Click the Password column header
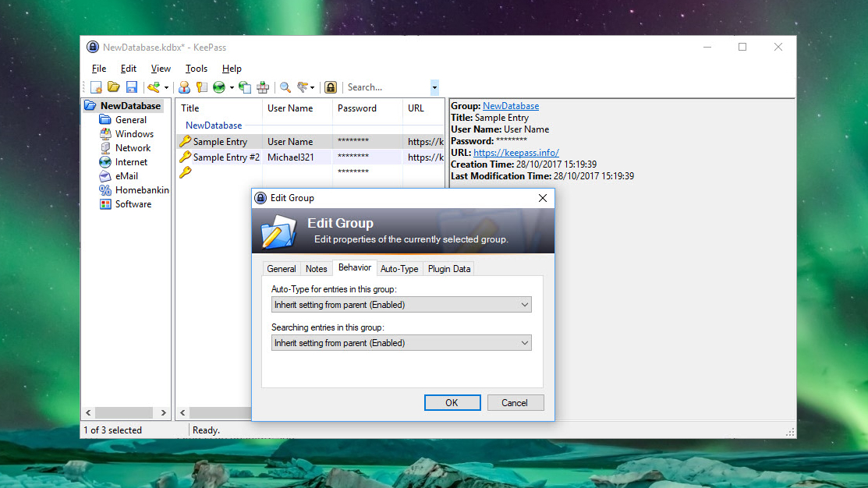868x488 pixels. [367, 108]
